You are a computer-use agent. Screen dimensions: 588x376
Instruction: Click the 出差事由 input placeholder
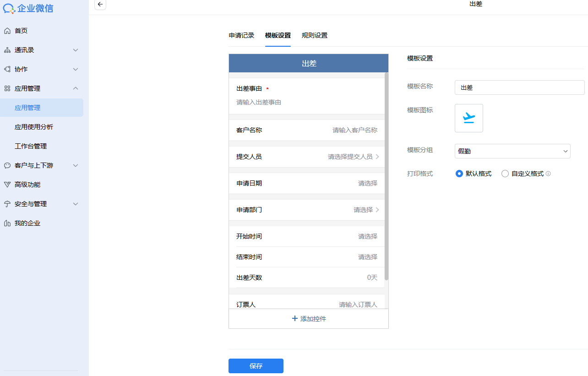[x=259, y=102]
